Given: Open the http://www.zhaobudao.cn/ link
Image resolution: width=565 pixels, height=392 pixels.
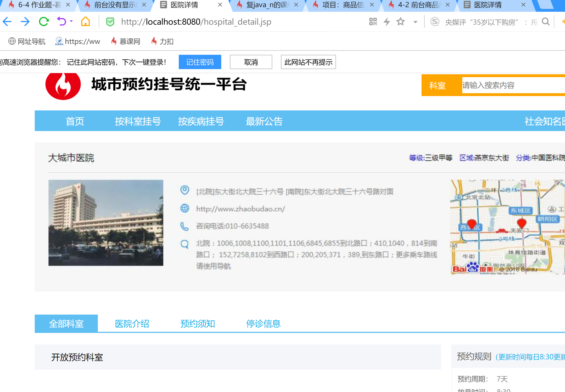Looking at the screenshot, I should pos(240,209).
